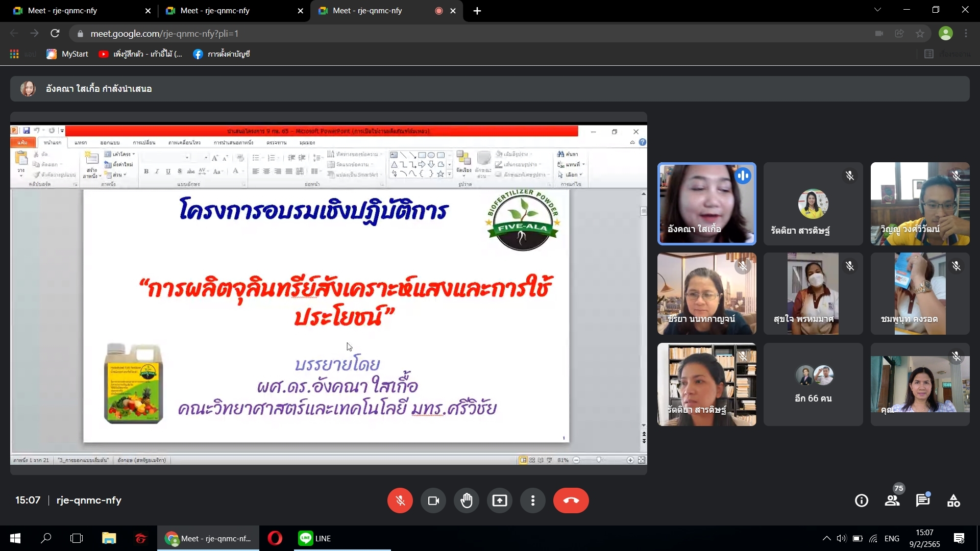The image size is (980, 551).
Task: Switch to the second Meet tab
Action: 230,11
